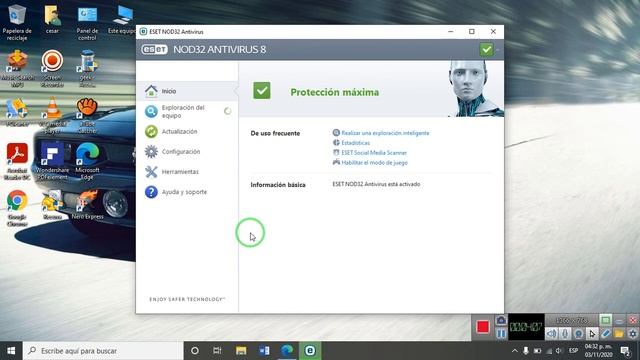Image resolution: width=640 pixels, height=360 pixels.
Task: Click the recorder resolution display
Action: pyautogui.click(x=572, y=320)
